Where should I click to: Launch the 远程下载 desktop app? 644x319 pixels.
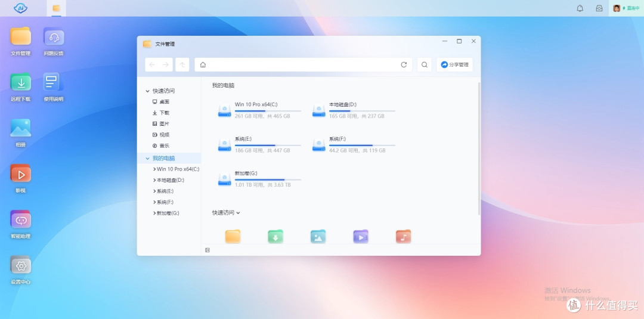coord(20,87)
